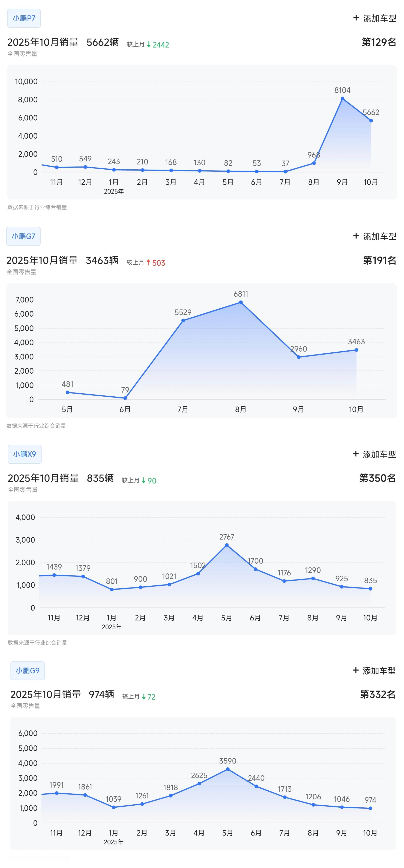Click the + icon next to 添加车型 for 小鹏G9
The image size is (404, 868).
click(356, 671)
